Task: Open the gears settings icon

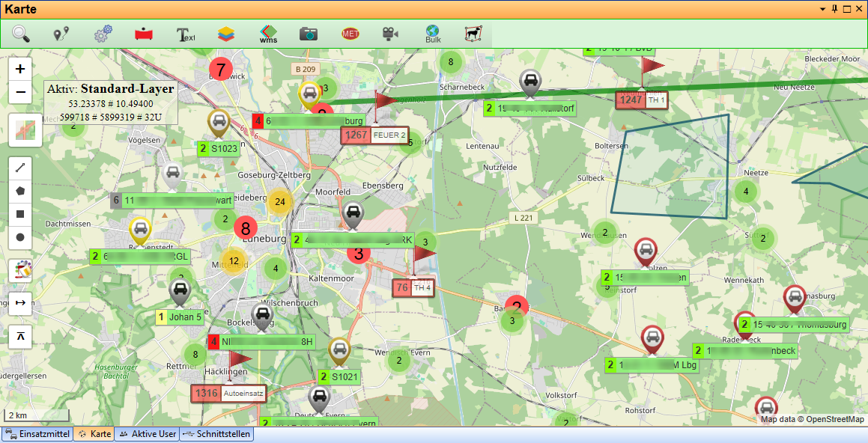Action: pos(103,34)
